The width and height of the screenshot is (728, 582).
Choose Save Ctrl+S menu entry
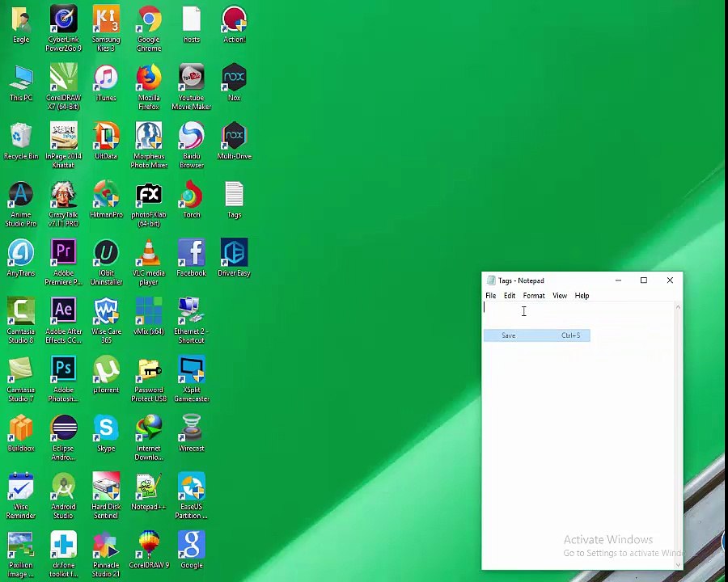click(x=537, y=335)
